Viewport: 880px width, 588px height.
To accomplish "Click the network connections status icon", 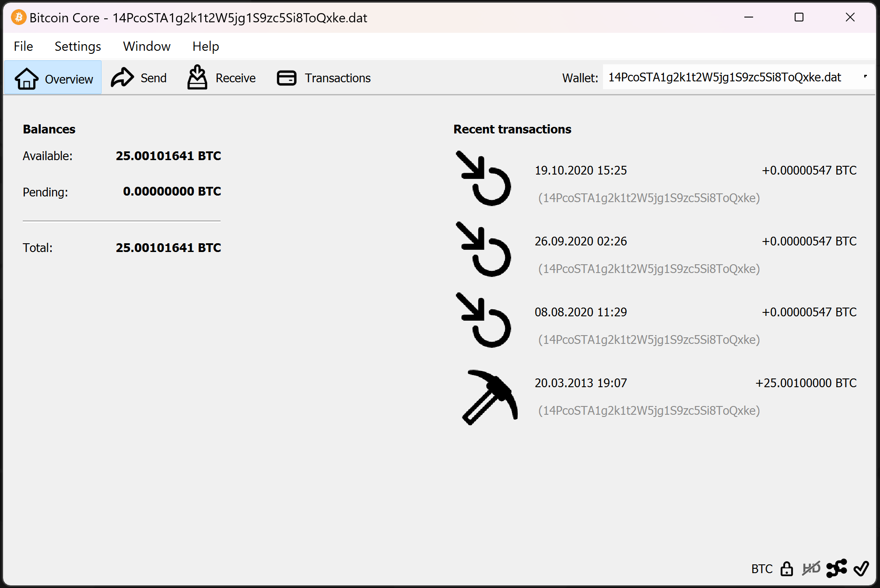I will (836, 569).
